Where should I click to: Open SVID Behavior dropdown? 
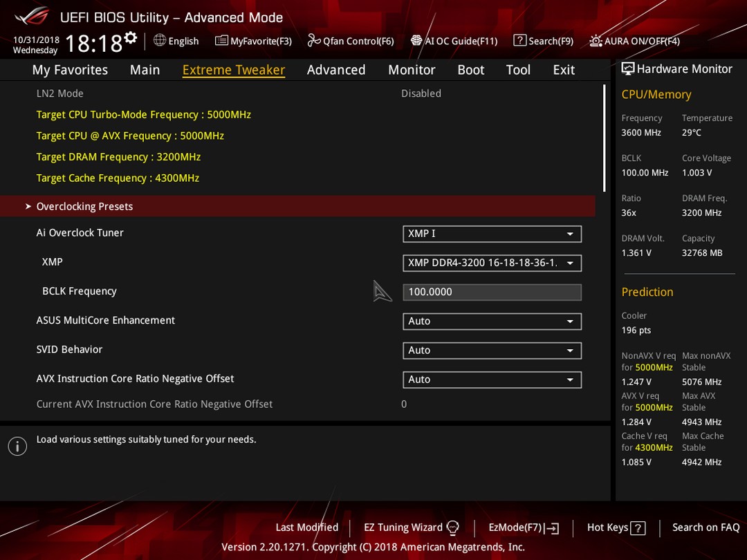[492, 351]
